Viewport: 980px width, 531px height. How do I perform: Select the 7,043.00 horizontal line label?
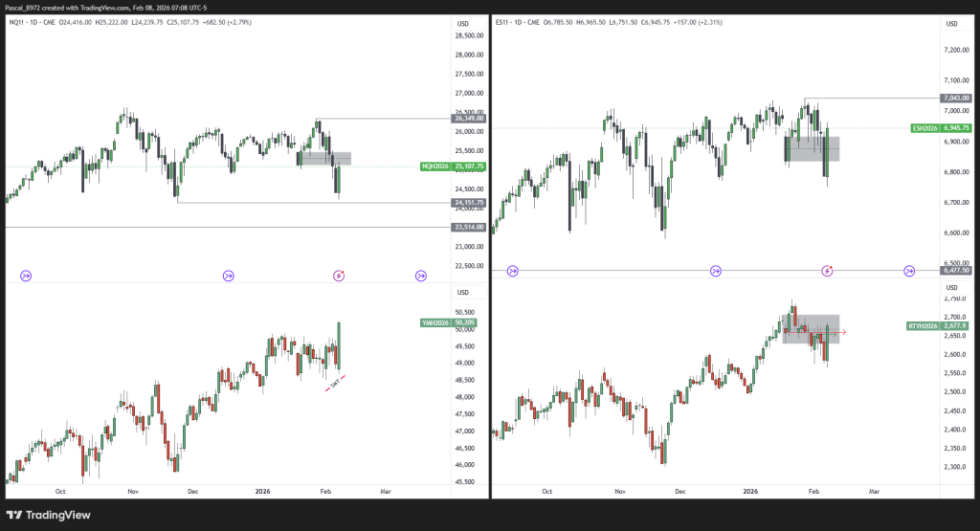(955, 98)
